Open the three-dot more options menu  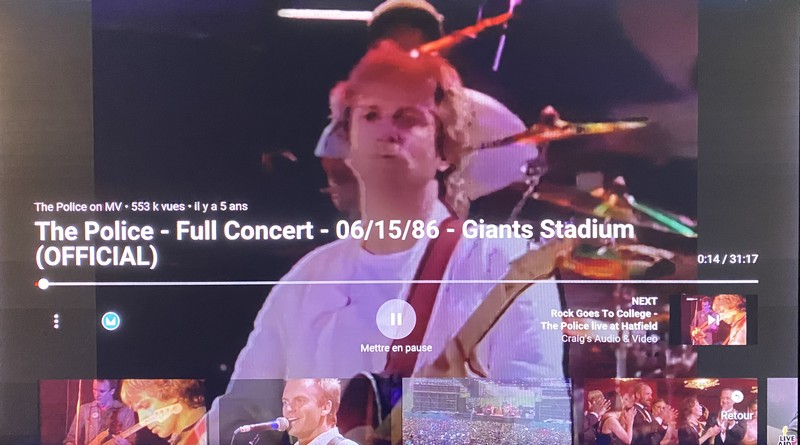56,321
